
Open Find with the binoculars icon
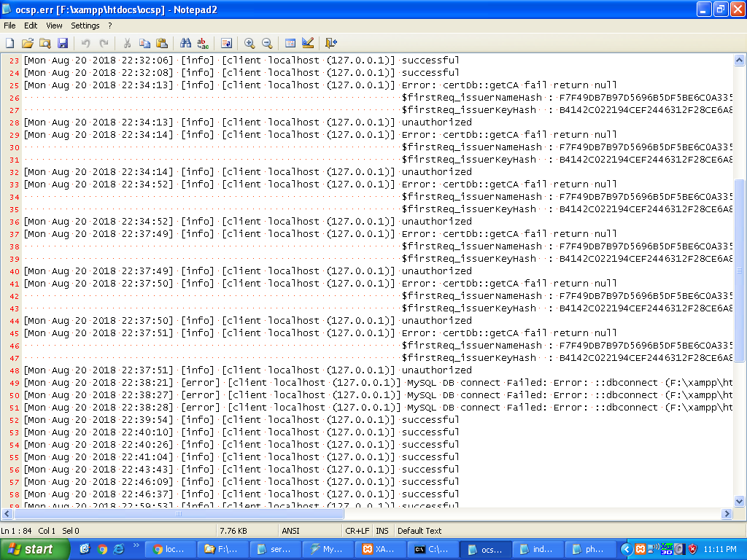[x=186, y=43]
